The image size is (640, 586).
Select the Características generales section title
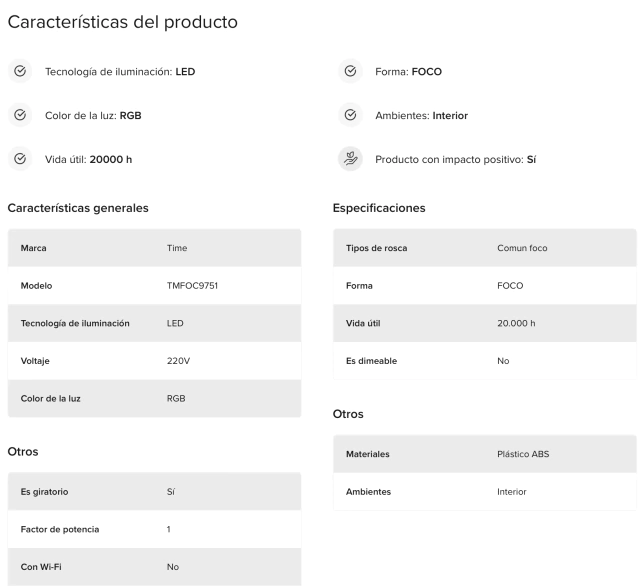tap(78, 208)
